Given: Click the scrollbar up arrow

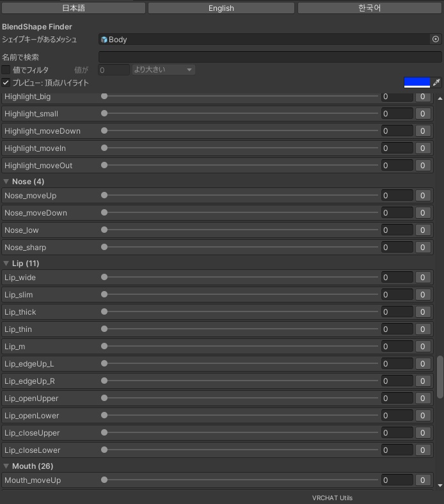Looking at the screenshot, I should tap(440, 98).
